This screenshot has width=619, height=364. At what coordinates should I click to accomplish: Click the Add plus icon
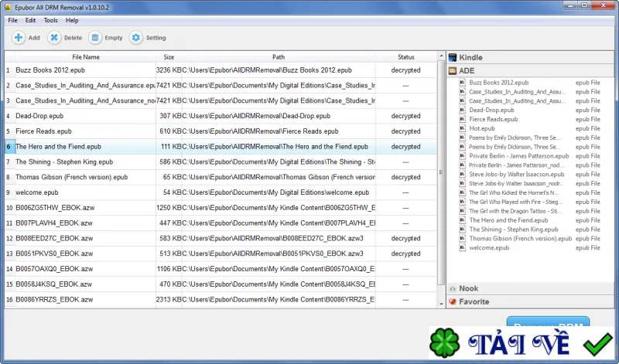tap(18, 37)
